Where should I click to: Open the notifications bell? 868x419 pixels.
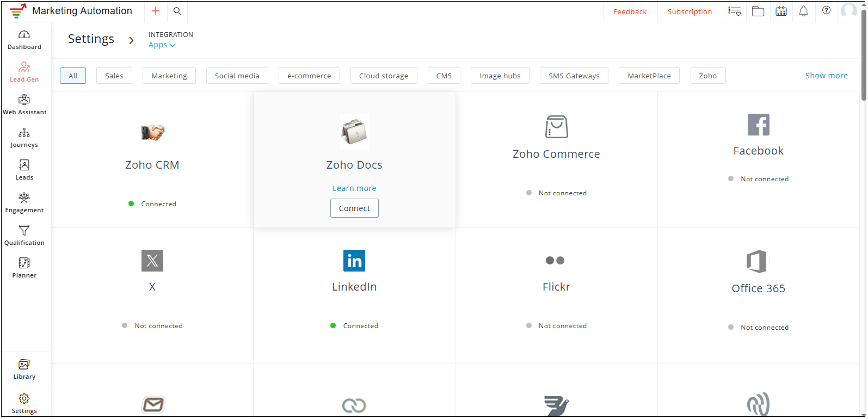pos(804,11)
